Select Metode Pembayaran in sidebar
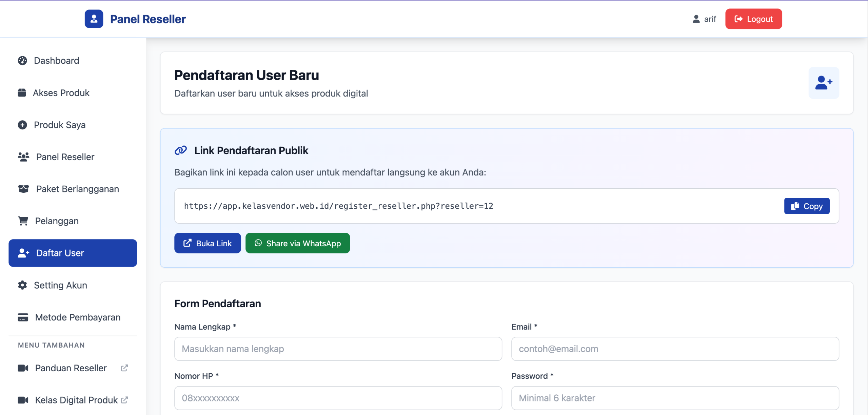Screen dimensions: 868x415 click(78, 317)
